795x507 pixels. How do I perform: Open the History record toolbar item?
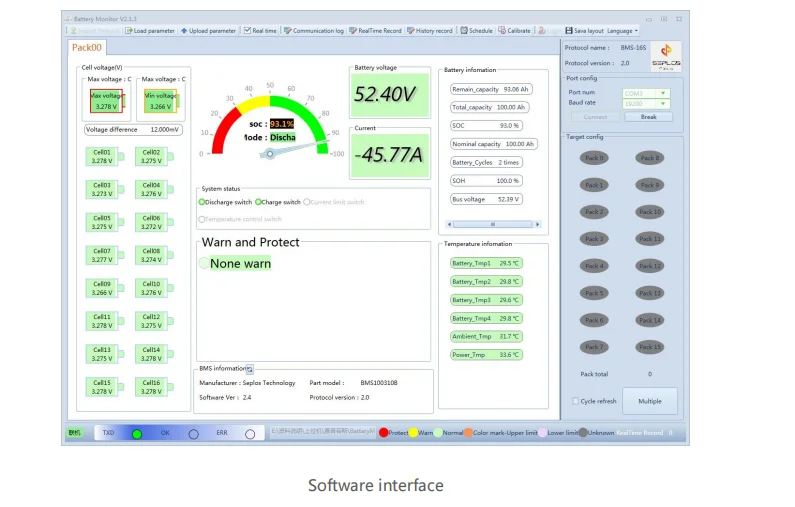[x=412, y=31]
